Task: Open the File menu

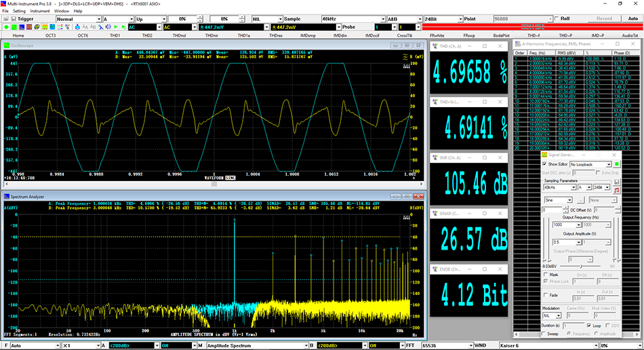Action: tap(5, 11)
